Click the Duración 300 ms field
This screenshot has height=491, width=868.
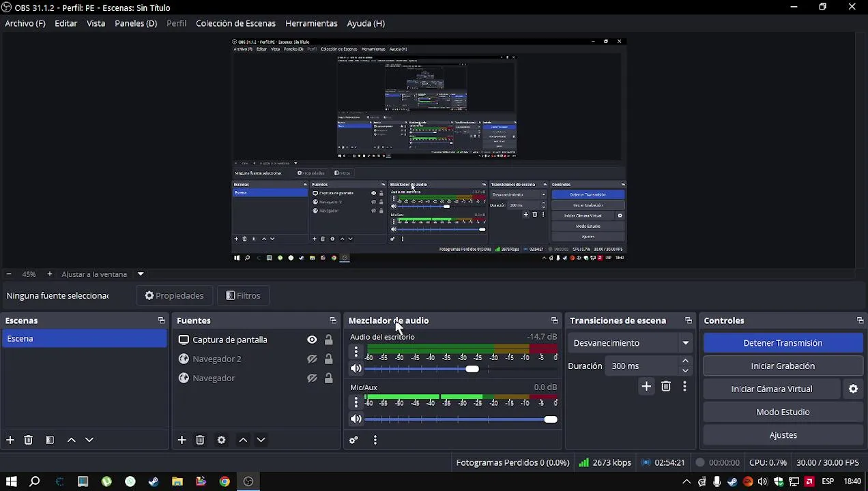pyautogui.click(x=641, y=366)
